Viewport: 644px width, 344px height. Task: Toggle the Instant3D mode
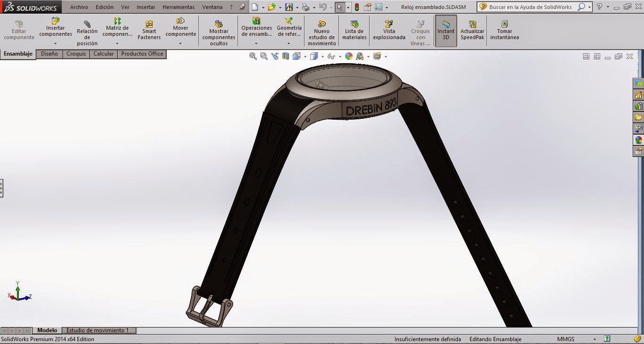click(446, 30)
